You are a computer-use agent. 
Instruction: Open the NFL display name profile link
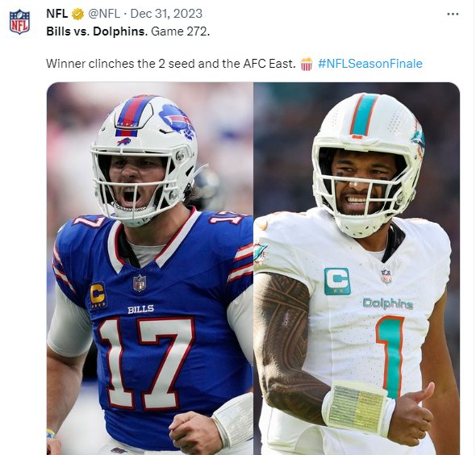pos(57,14)
